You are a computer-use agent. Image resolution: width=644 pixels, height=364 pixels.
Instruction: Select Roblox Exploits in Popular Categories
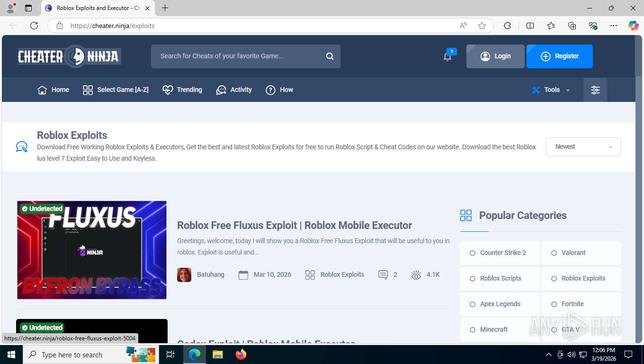coord(581,279)
